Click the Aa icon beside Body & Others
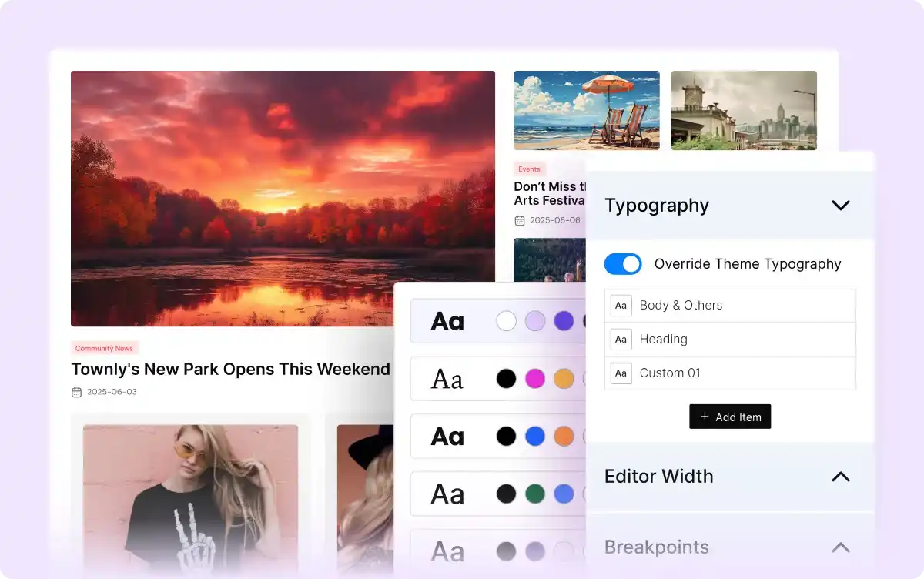 621,306
